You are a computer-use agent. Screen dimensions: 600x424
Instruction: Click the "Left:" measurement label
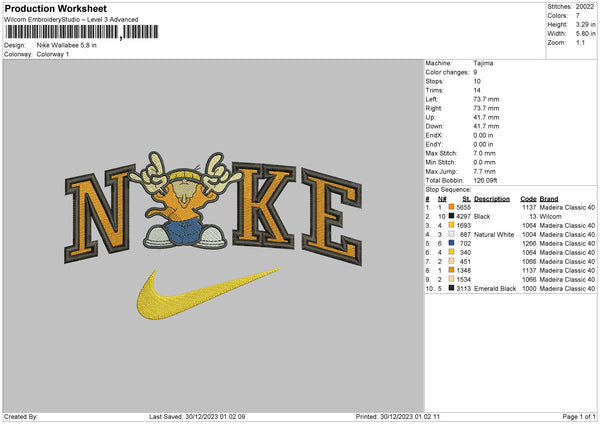(x=432, y=99)
